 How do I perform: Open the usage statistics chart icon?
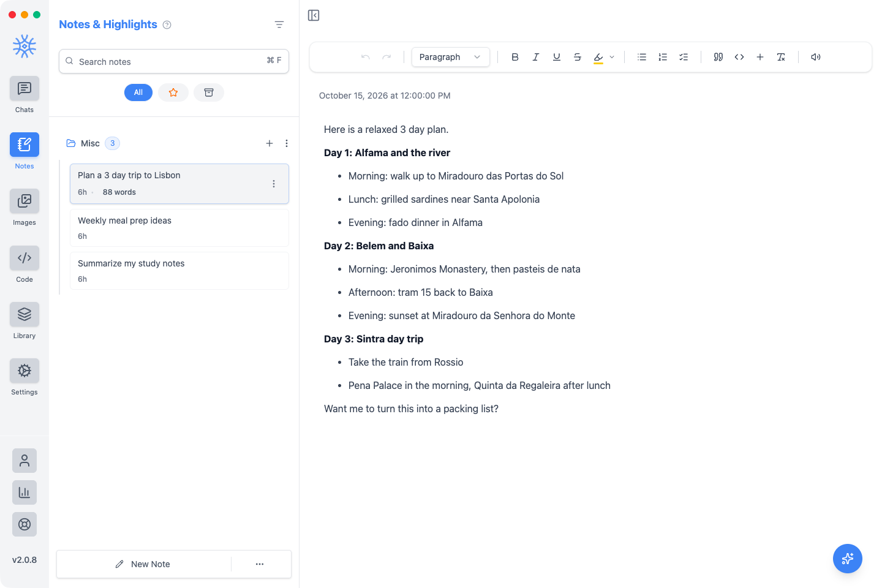[x=24, y=492]
